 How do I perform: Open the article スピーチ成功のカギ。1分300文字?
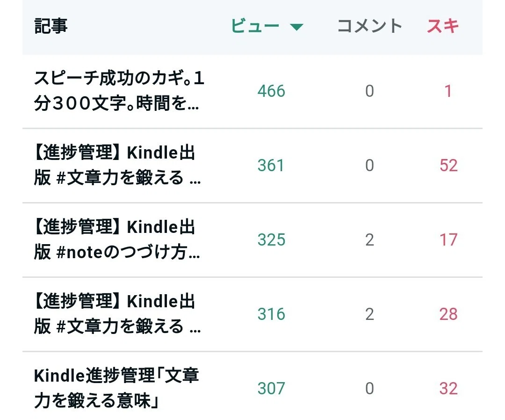pyautogui.click(x=119, y=91)
